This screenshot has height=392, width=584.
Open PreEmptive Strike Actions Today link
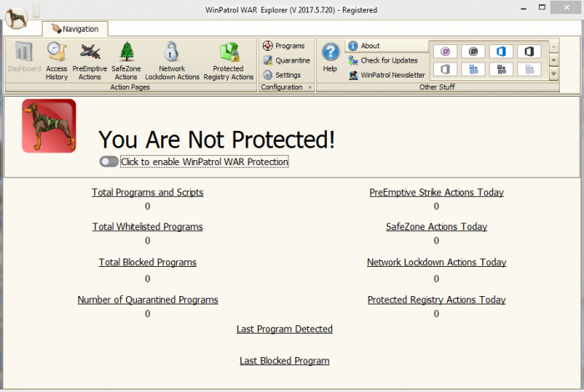(436, 193)
